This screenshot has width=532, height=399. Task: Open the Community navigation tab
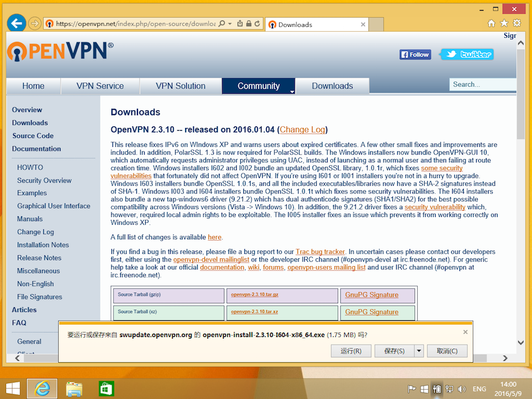[259, 86]
